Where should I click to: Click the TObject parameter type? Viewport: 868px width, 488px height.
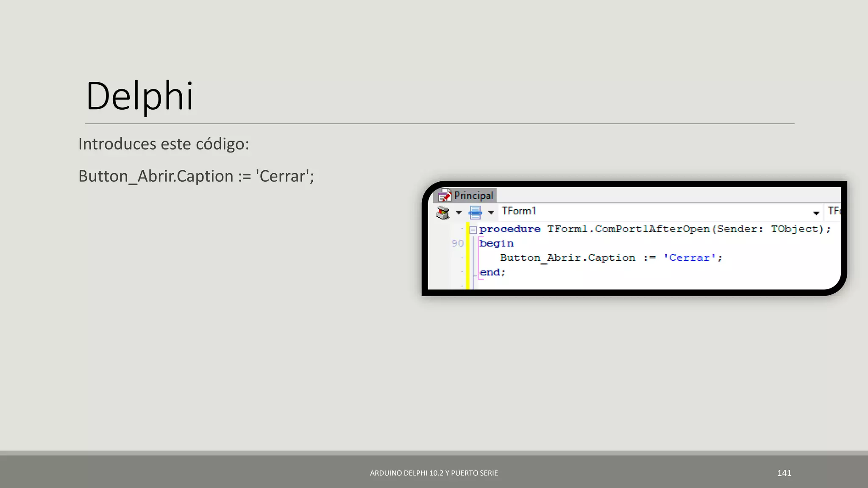pos(794,229)
